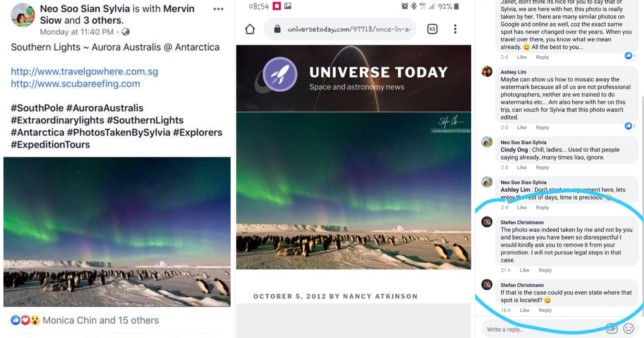The width and height of the screenshot is (644, 338).
Task: Open the aurora penguin photo in the post
Action: coord(117,232)
